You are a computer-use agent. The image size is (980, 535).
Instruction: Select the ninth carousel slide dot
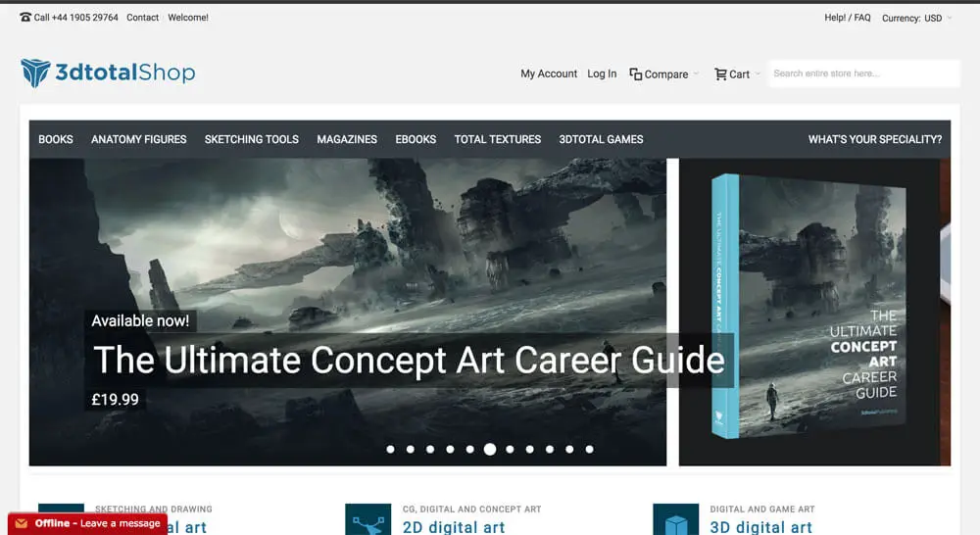click(x=550, y=450)
